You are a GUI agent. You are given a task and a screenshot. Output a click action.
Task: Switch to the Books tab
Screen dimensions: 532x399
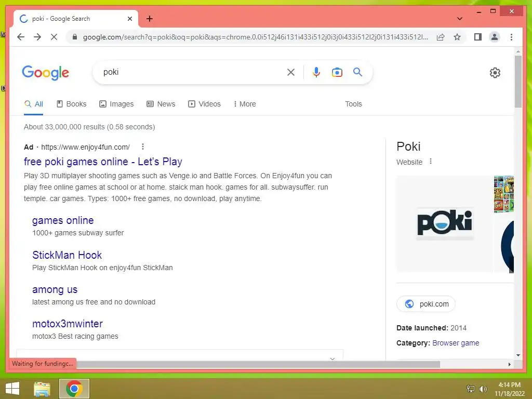tap(71, 104)
